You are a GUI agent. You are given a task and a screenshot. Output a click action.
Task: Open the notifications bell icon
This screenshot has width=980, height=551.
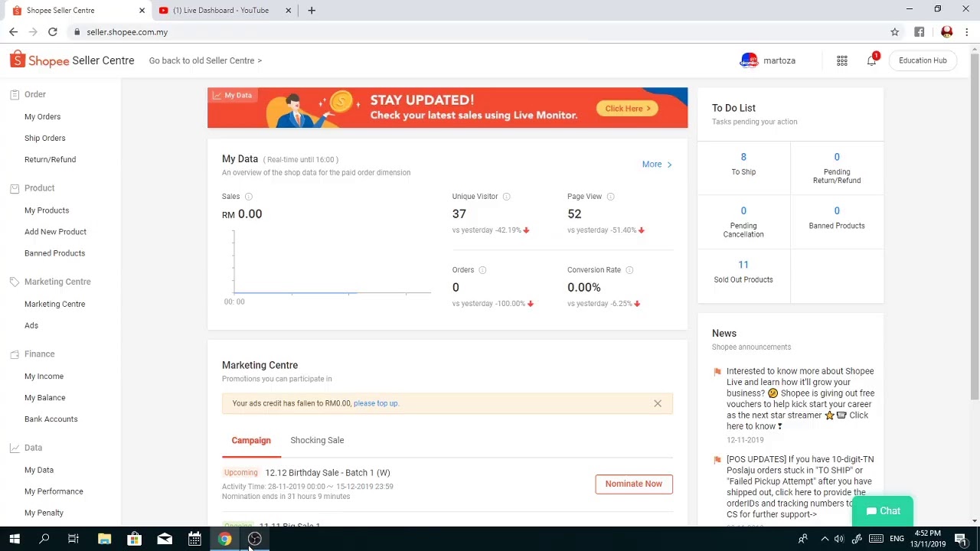tap(871, 60)
